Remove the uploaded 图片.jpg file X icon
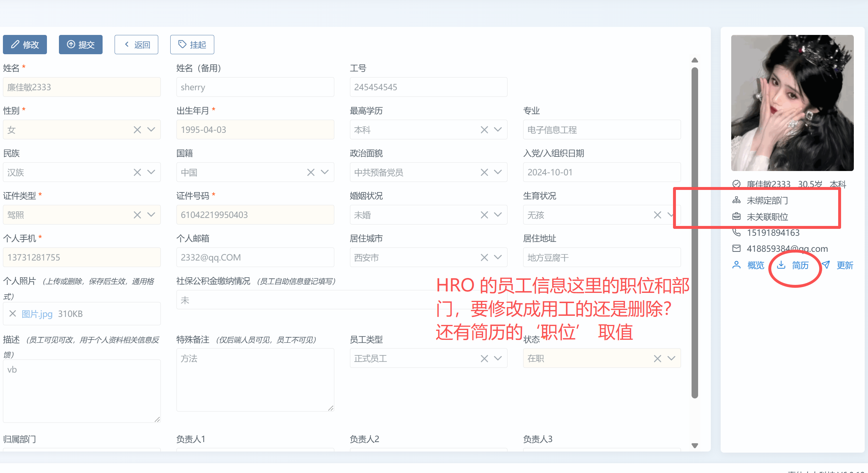The height and width of the screenshot is (473, 868). coord(12,314)
